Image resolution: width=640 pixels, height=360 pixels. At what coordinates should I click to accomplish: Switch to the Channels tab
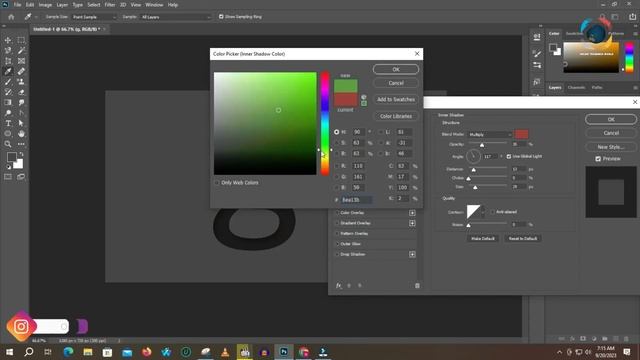tap(576, 87)
